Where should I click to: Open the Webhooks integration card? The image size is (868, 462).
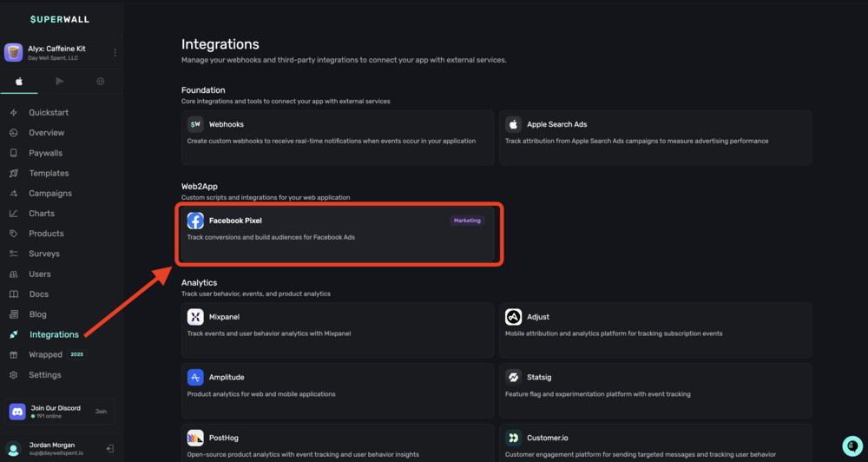[x=338, y=137]
